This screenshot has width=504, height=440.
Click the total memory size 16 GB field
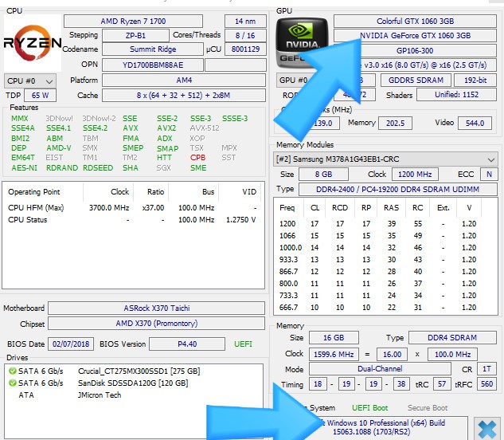pos(334,338)
